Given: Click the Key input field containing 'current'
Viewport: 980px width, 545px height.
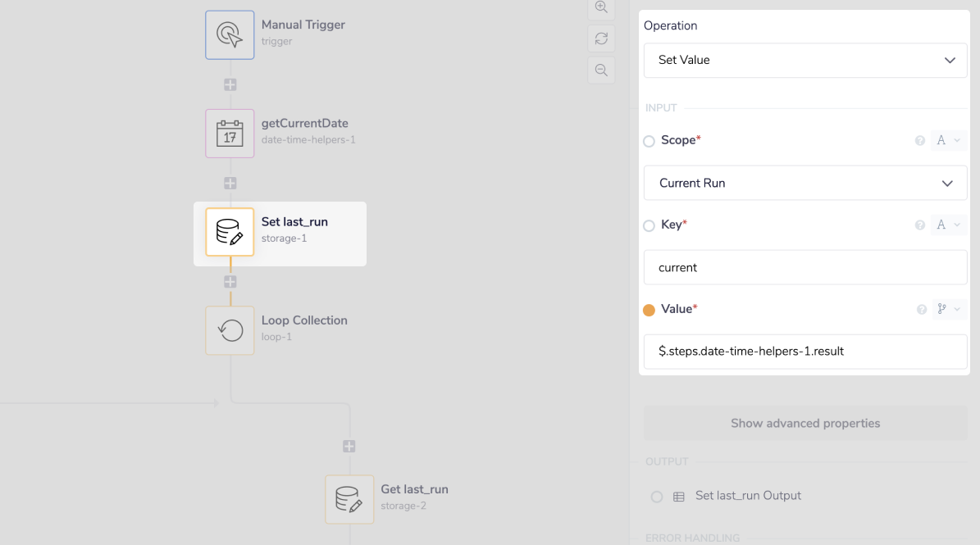Looking at the screenshot, I should [805, 268].
